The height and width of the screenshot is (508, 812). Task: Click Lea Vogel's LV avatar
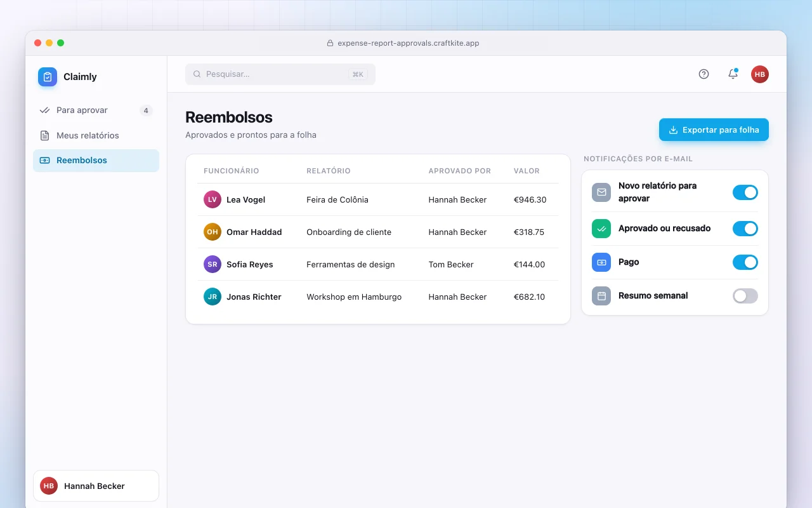[x=213, y=199]
